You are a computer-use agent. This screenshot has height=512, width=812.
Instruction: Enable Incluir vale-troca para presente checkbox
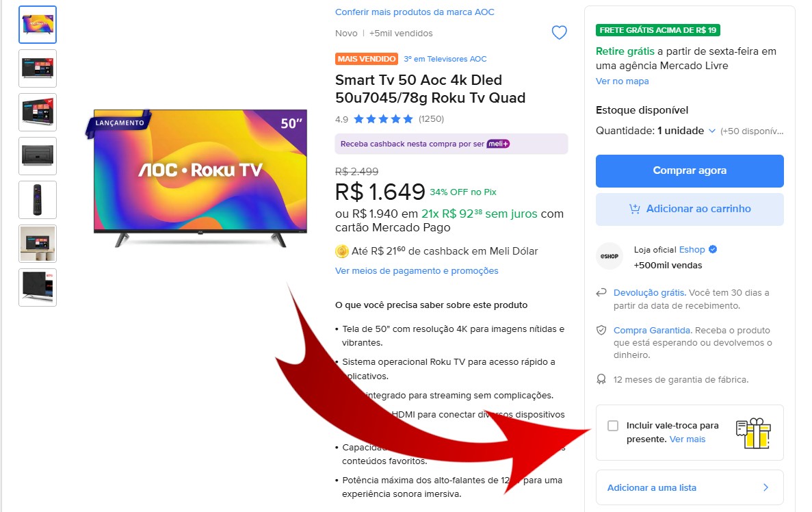point(613,426)
